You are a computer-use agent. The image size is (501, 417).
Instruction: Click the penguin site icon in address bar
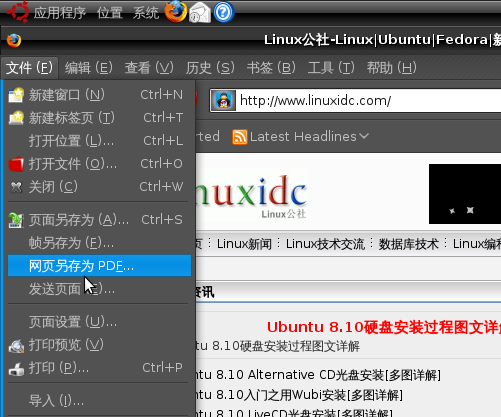[223, 100]
